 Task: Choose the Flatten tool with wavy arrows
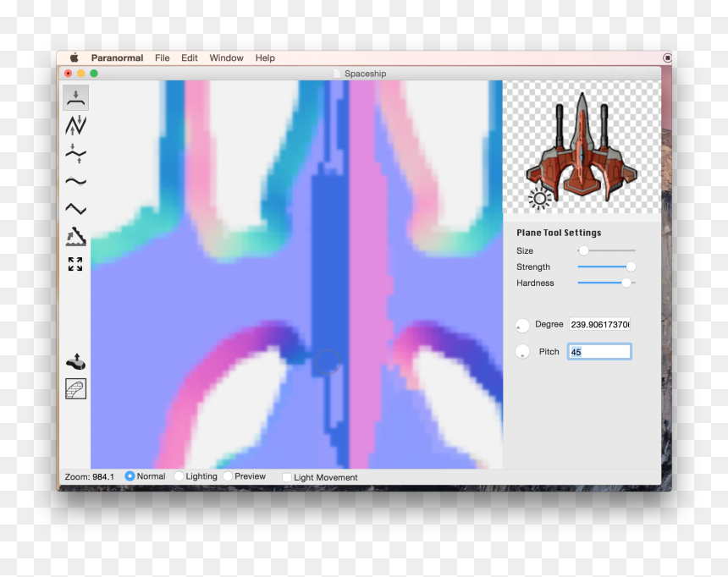click(75, 154)
